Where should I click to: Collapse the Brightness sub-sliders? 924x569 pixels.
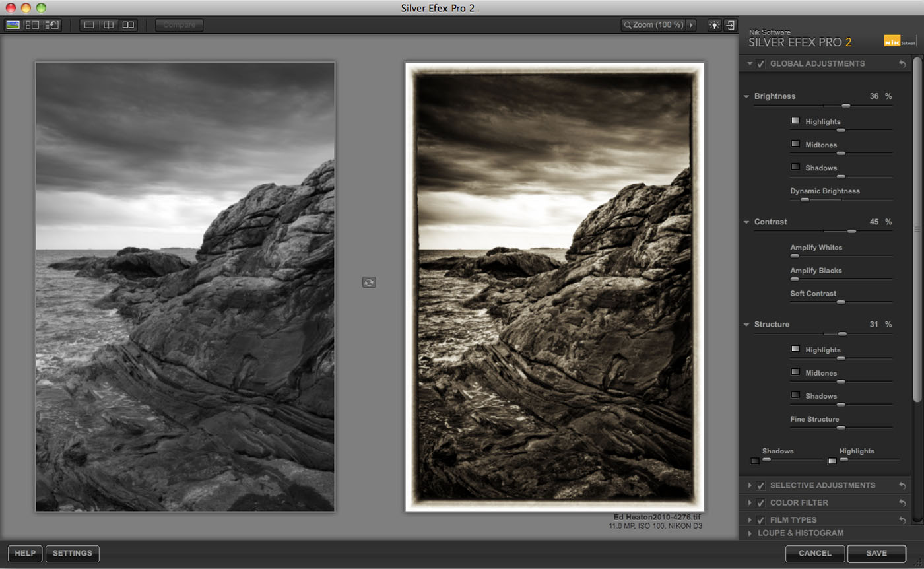pyautogui.click(x=746, y=96)
